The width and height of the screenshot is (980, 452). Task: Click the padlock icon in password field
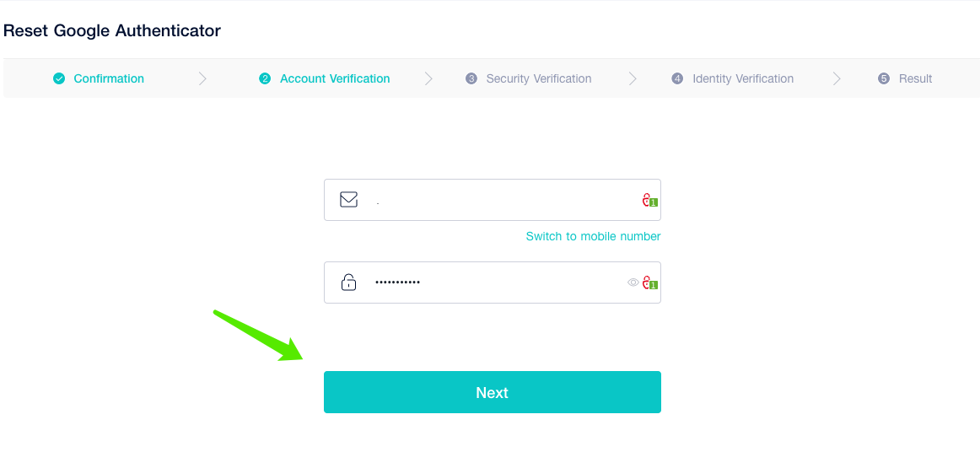click(348, 282)
